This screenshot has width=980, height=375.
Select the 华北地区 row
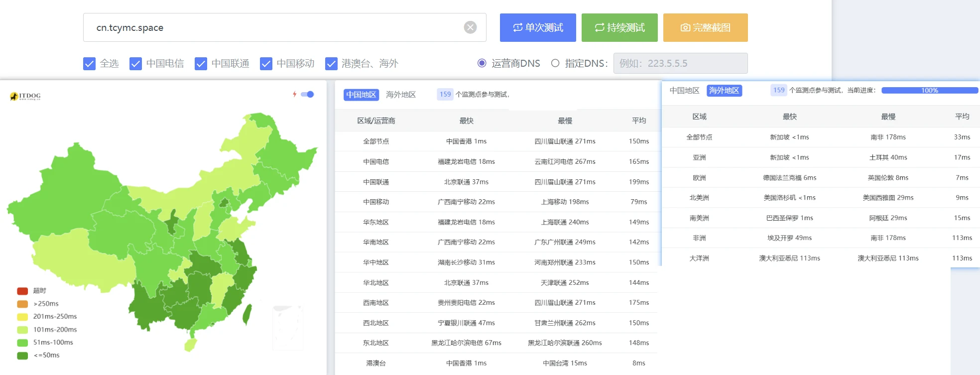click(496, 282)
